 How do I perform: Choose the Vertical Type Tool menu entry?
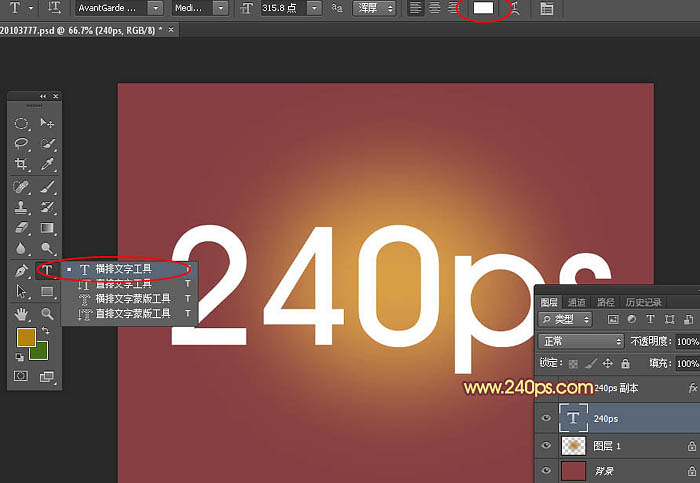tap(129, 283)
